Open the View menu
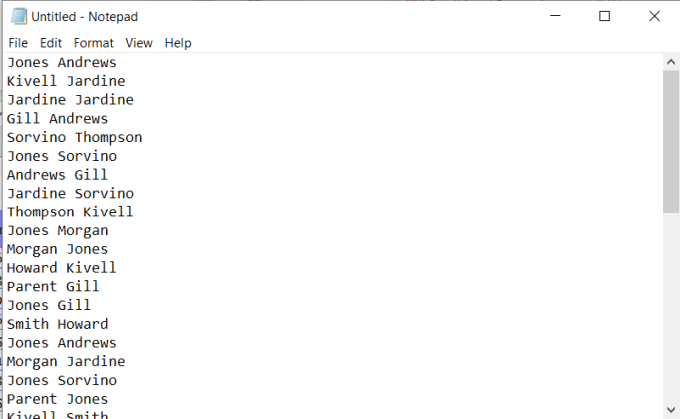The height and width of the screenshot is (419, 680). tap(139, 43)
